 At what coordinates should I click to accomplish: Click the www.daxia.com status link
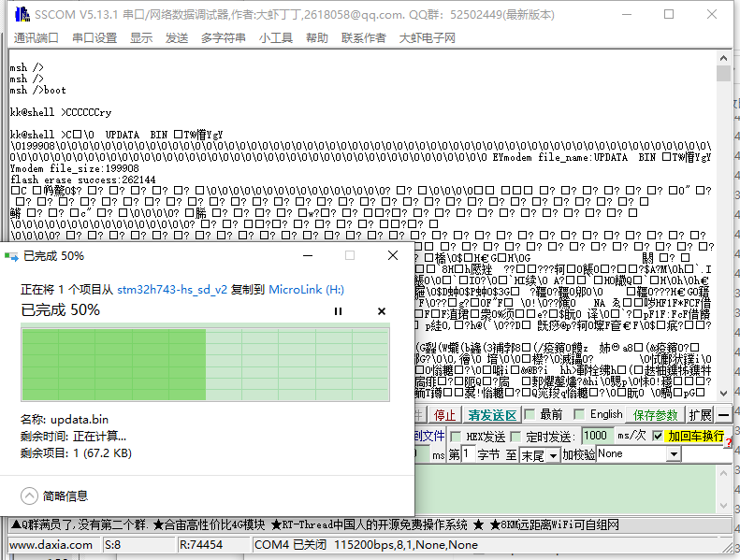[51, 545]
